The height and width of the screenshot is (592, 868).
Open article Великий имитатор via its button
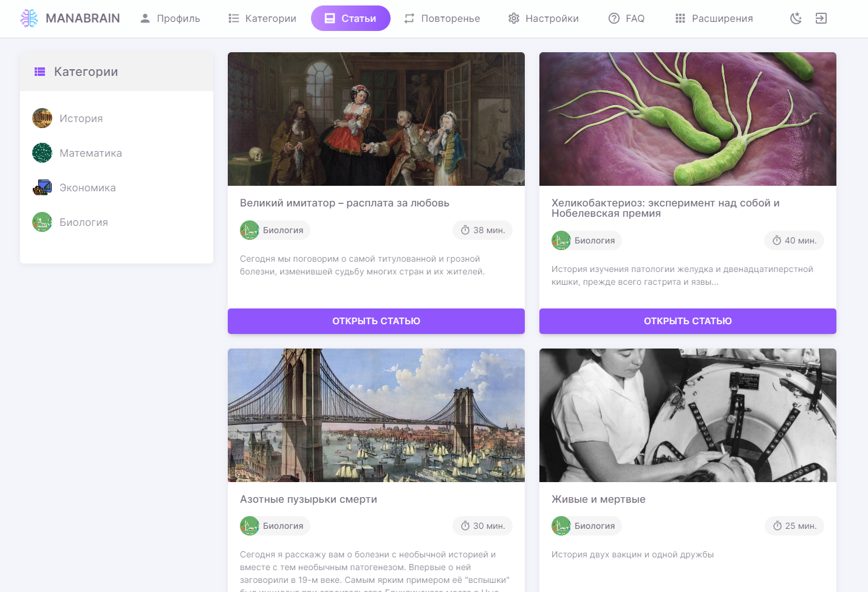click(x=376, y=321)
